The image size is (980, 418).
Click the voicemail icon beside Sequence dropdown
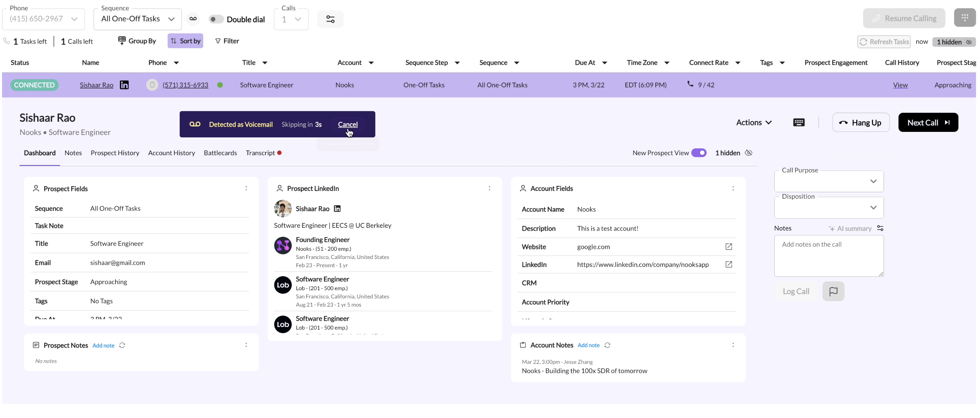tap(193, 19)
